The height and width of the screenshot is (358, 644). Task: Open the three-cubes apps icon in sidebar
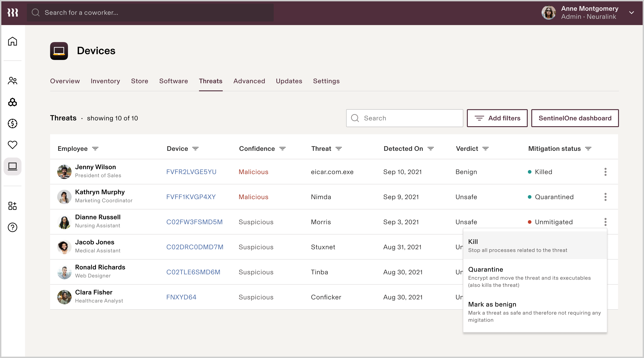pyautogui.click(x=12, y=102)
